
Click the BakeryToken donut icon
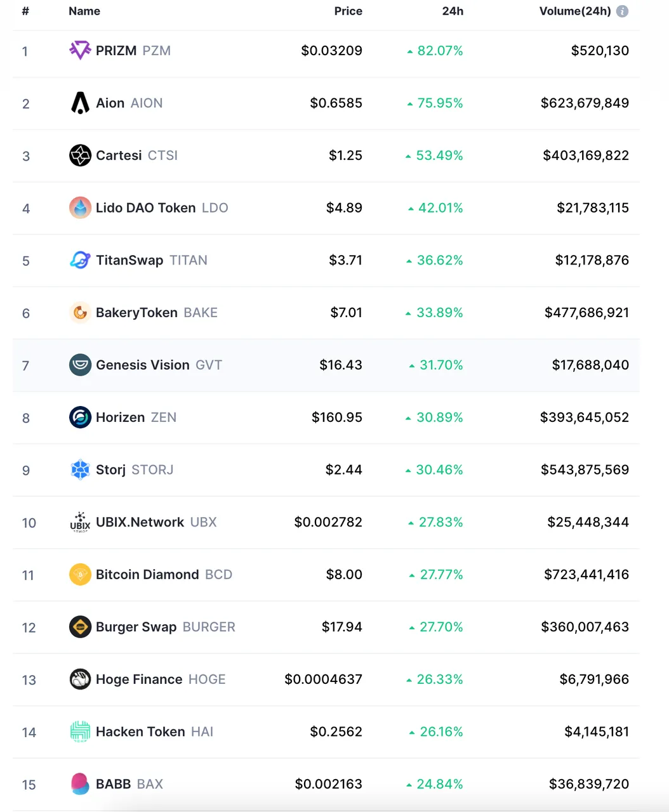pyautogui.click(x=80, y=313)
